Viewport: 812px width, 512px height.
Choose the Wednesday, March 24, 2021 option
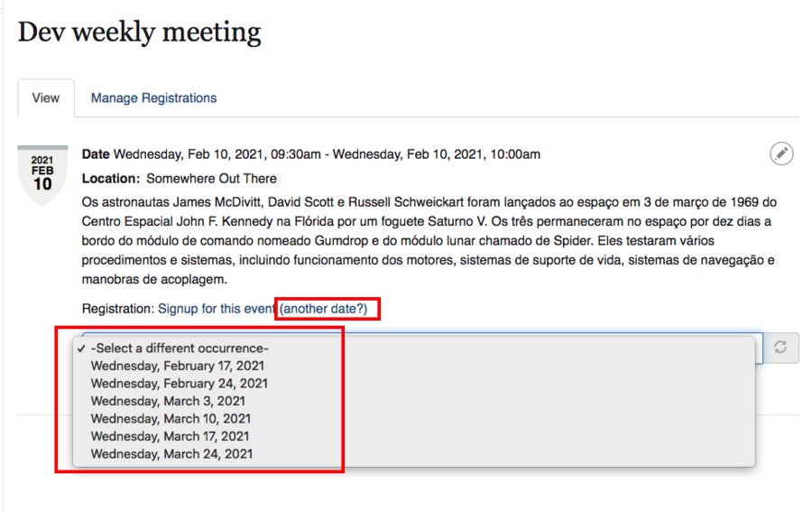pyautogui.click(x=171, y=454)
